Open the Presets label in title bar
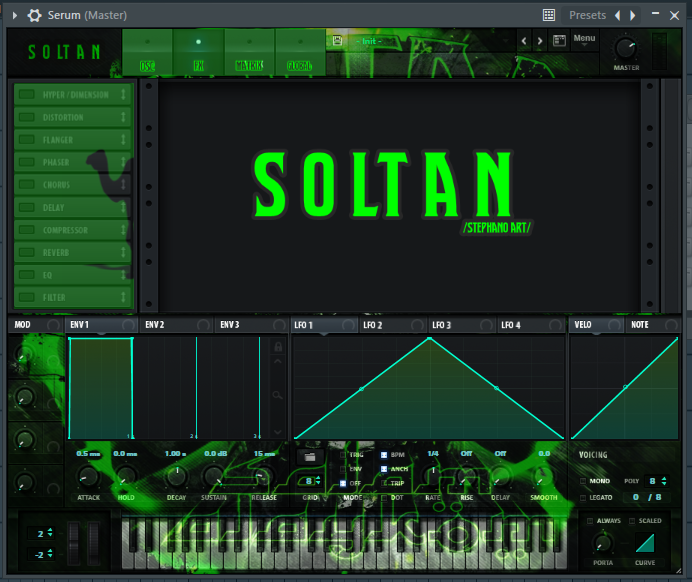692x582 pixels. [x=587, y=15]
